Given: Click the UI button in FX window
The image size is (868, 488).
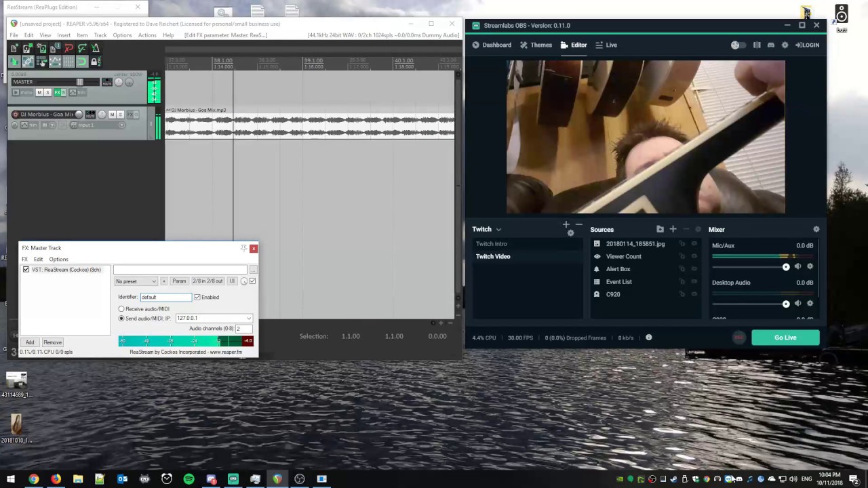Looking at the screenshot, I should point(232,281).
